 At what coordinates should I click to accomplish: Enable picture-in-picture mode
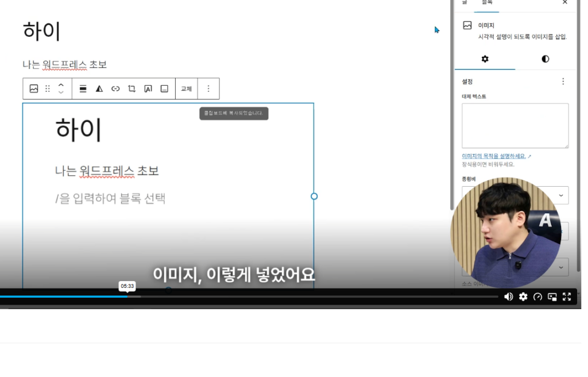(552, 297)
